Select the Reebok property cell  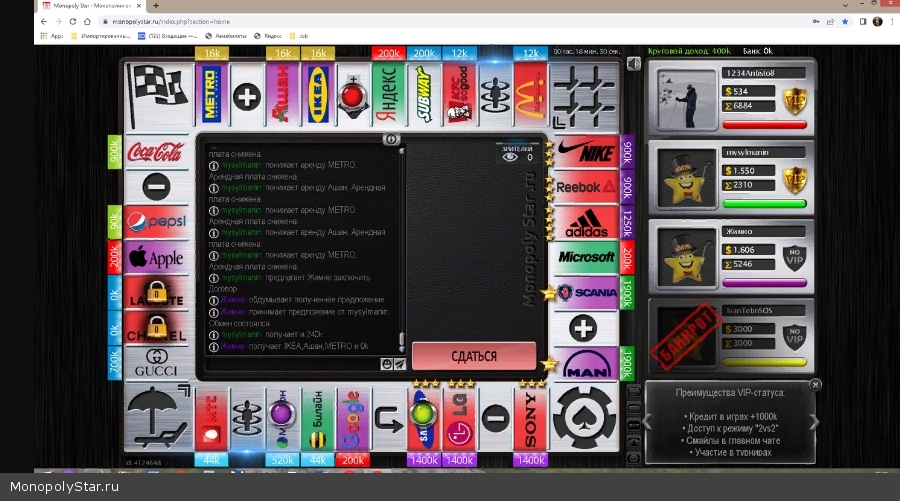coord(585,187)
